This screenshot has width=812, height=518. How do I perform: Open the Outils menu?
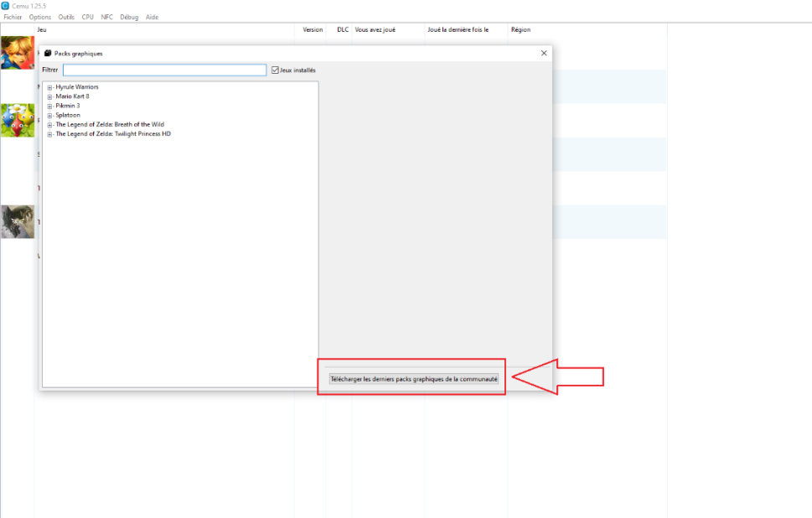(x=66, y=17)
